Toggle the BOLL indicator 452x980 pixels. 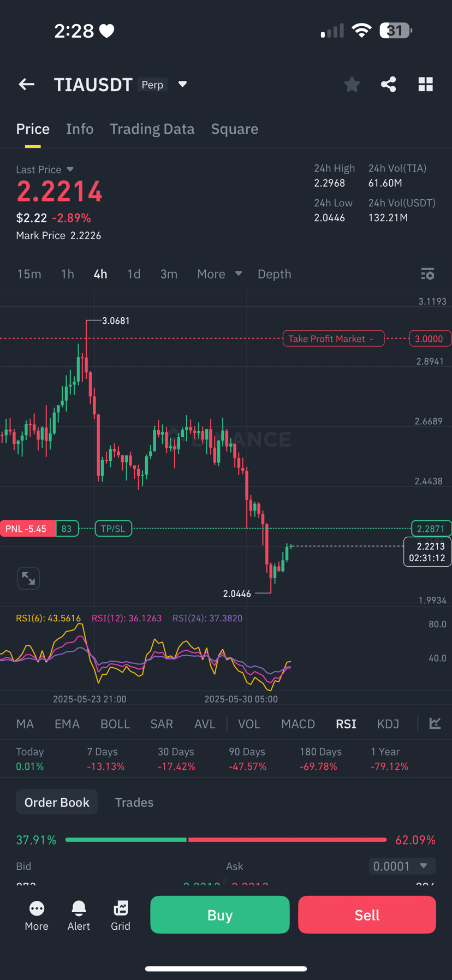tap(115, 724)
